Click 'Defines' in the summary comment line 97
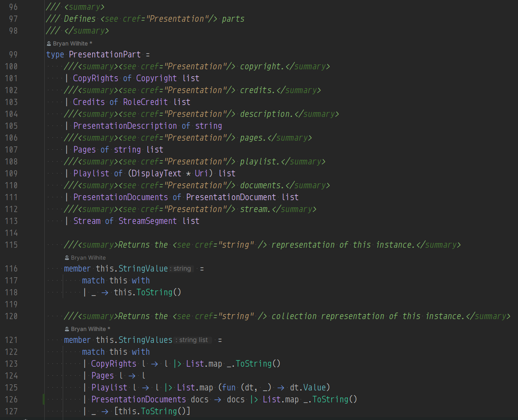 point(80,19)
